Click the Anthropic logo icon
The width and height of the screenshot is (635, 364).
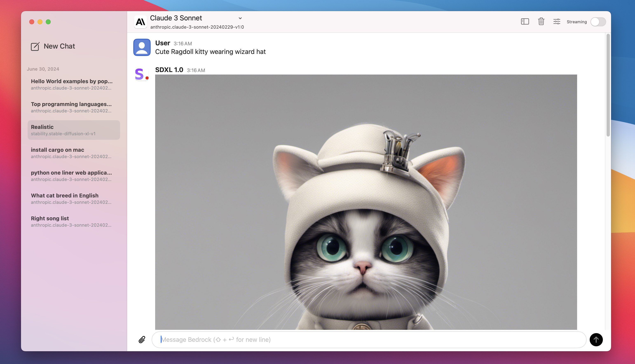click(x=140, y=21)
